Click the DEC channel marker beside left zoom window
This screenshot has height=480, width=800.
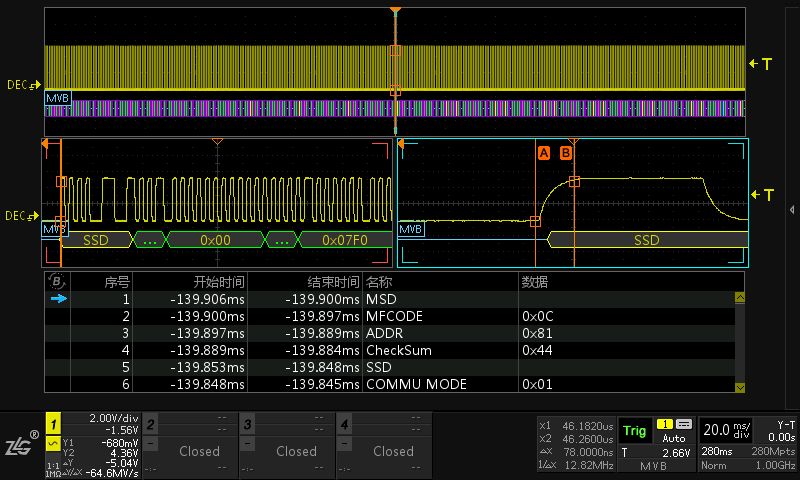point(22,216)
